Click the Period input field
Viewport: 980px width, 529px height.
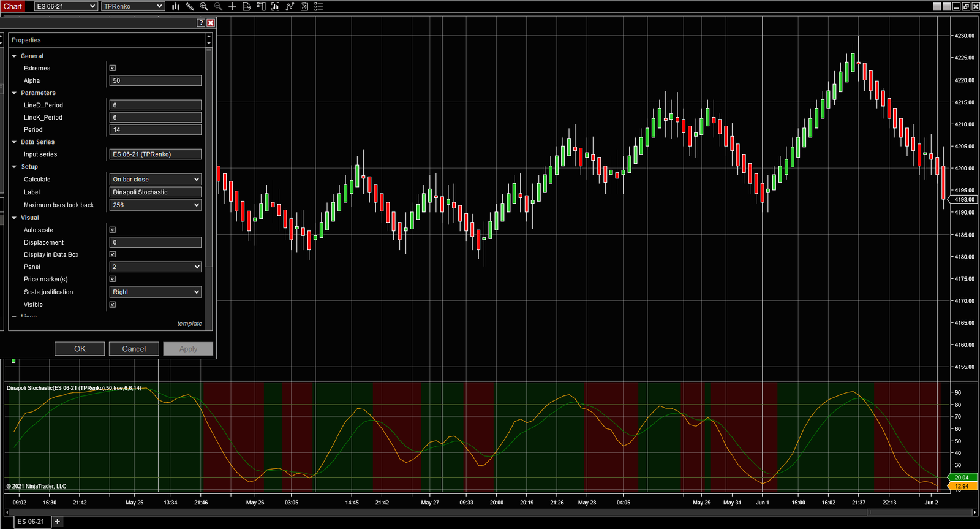coord(156,129)
